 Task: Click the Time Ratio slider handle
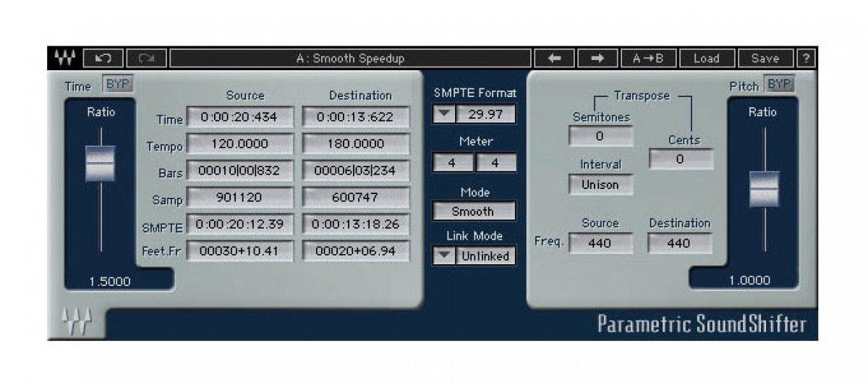[100, 163]
